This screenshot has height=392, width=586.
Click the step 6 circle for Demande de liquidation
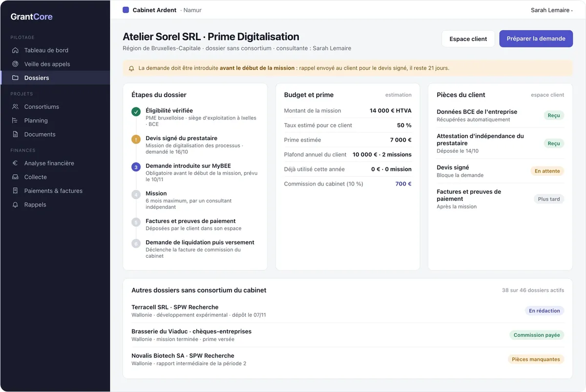coord(136,243)
